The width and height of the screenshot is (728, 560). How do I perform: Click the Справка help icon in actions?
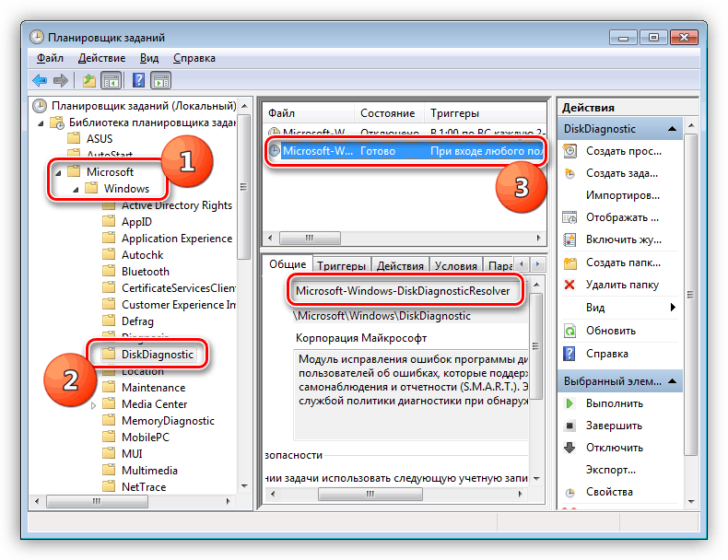pyautogui.click(x=569, y=354)
